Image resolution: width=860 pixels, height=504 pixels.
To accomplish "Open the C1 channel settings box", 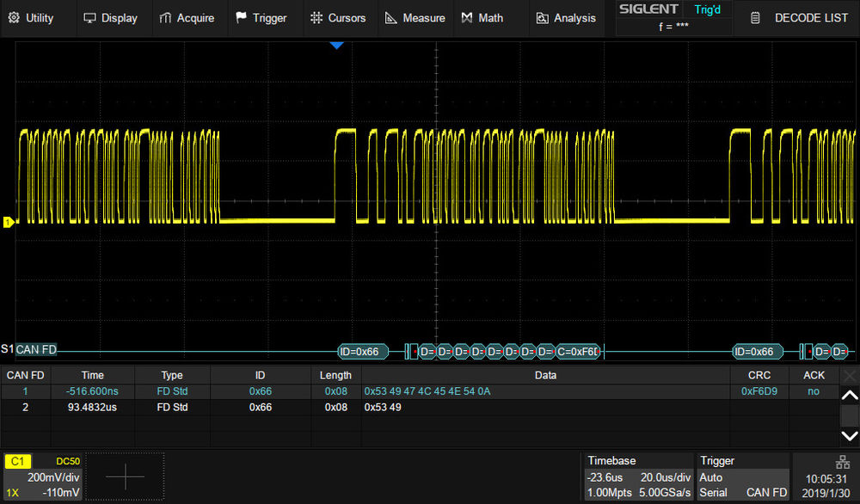I will 44,476.
